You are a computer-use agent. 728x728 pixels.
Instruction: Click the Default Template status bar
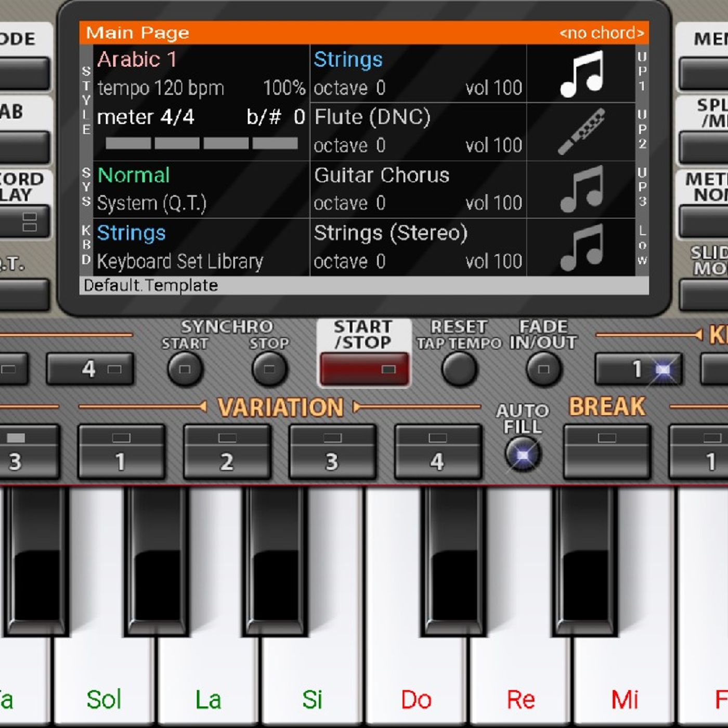pyautogui.click(x=364, y=285)
